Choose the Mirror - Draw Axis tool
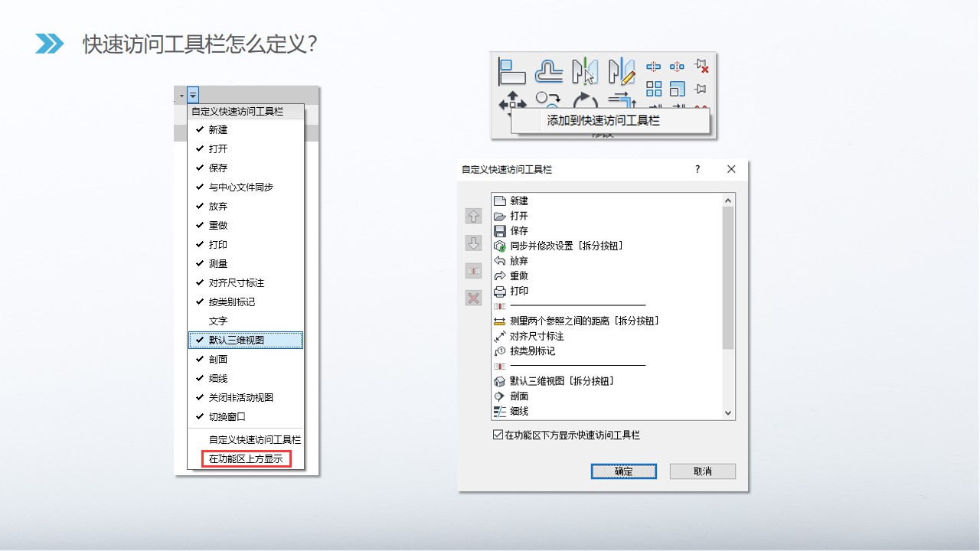The image size is (980, 551). [622, 71]
